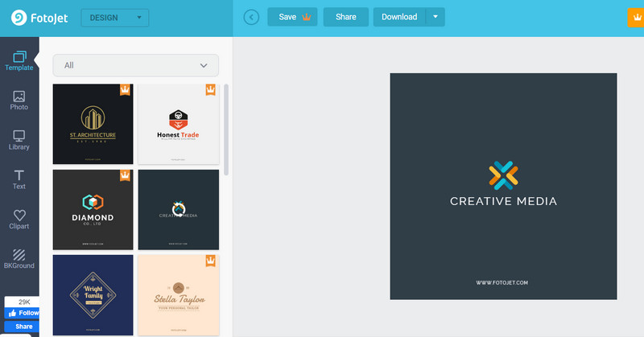Open the Clipart panel
Image resolution: width=644 pixels, height=337 pixels.
(19, 219)
